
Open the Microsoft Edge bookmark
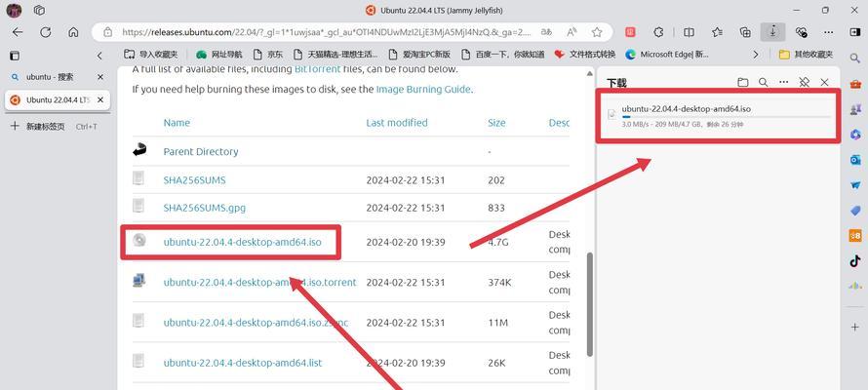(x=667, y=55)
